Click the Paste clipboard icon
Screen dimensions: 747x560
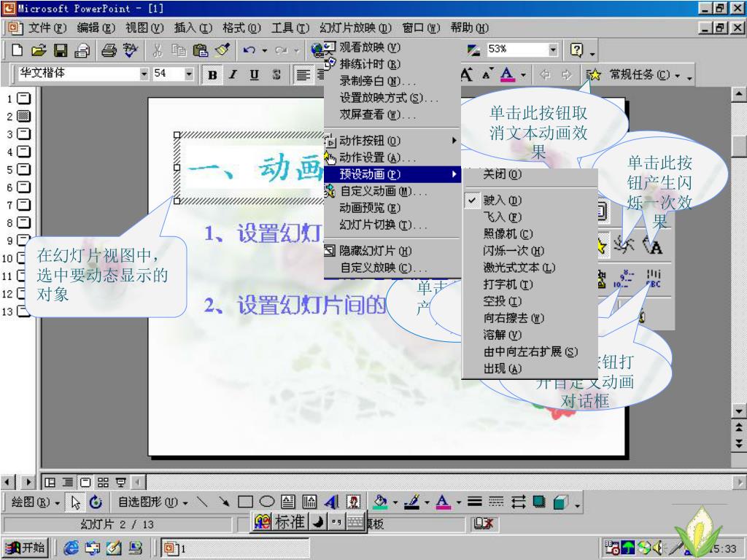[x=201, y=50]
